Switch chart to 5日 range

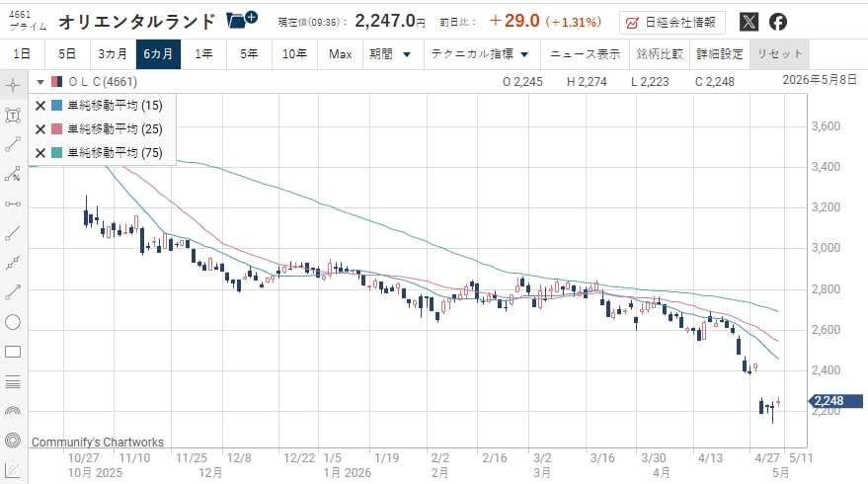click(67, 54)
